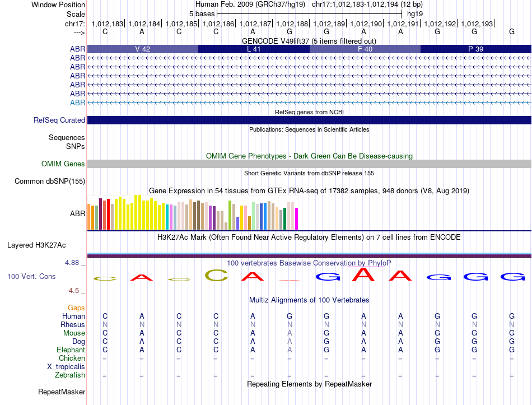The width and height of the screenshot is (532, 405).
Task: Click the -4.5 conservation axis minimum label
Action: tap(73, 291)
